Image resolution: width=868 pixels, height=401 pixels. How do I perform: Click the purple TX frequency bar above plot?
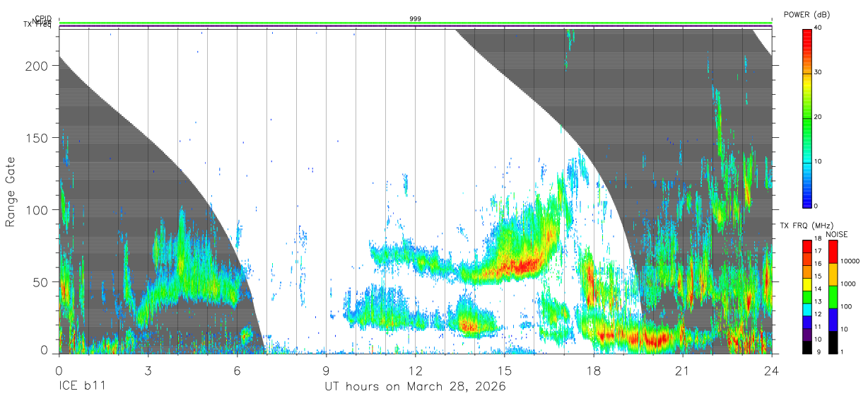pyautogui.click(x=415, y=27)
